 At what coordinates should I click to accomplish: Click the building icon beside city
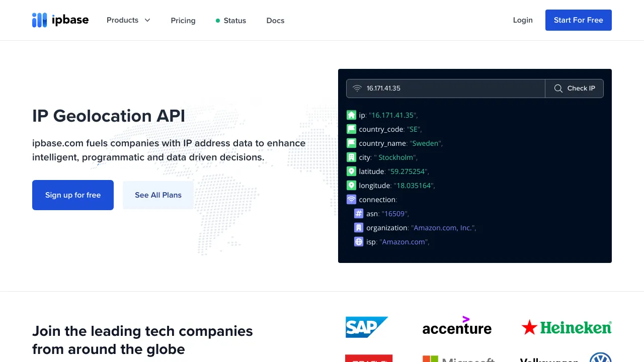[351, 157]
